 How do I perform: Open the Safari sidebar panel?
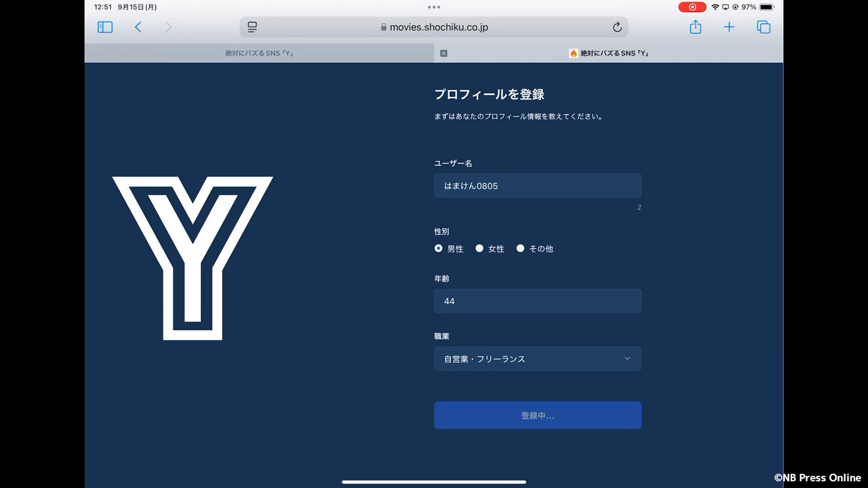[105, 27]
